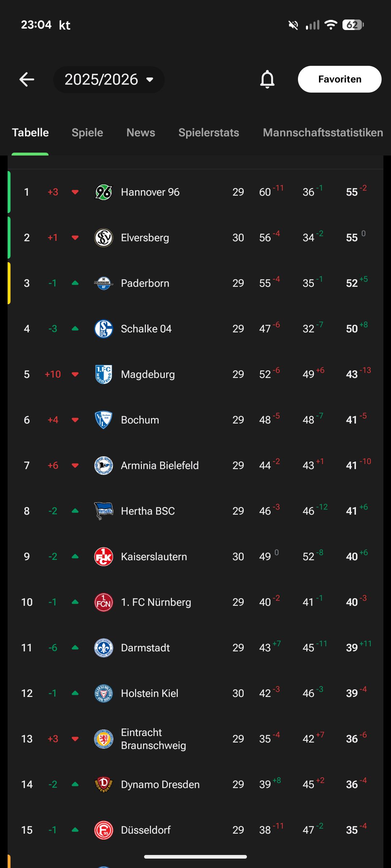
Task: Tap the Hannover 96 club crest
Action: pyautogui.click(x=104, y=192)
